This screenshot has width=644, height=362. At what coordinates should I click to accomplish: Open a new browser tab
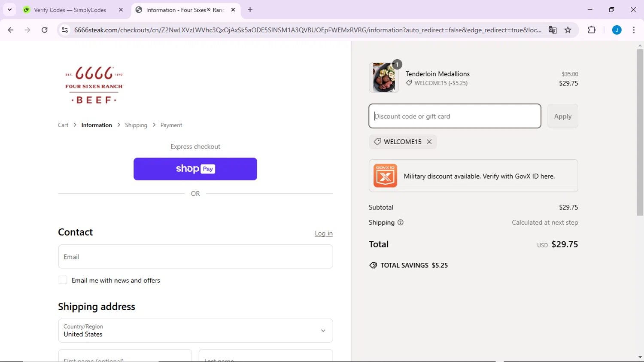[x=250, y=10]
